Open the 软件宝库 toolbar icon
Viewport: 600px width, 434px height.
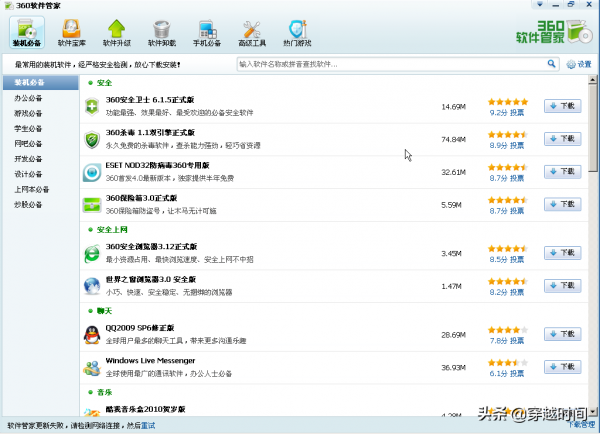71,32
